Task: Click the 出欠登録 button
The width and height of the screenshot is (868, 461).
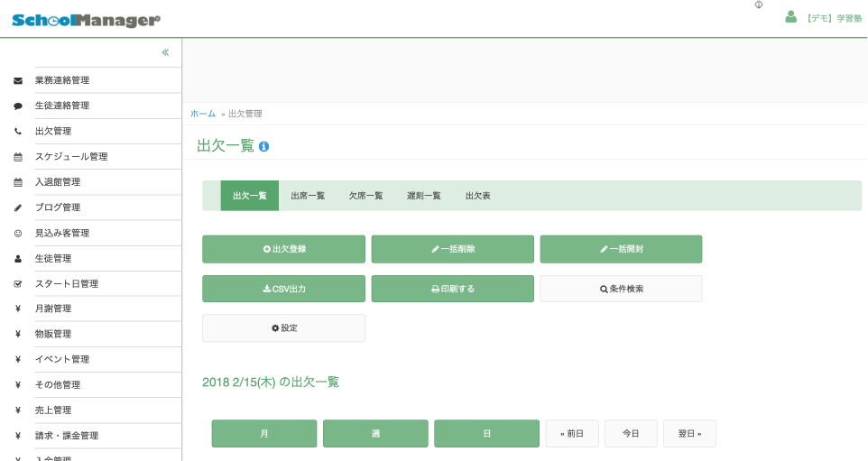Action: coord(283,249)
